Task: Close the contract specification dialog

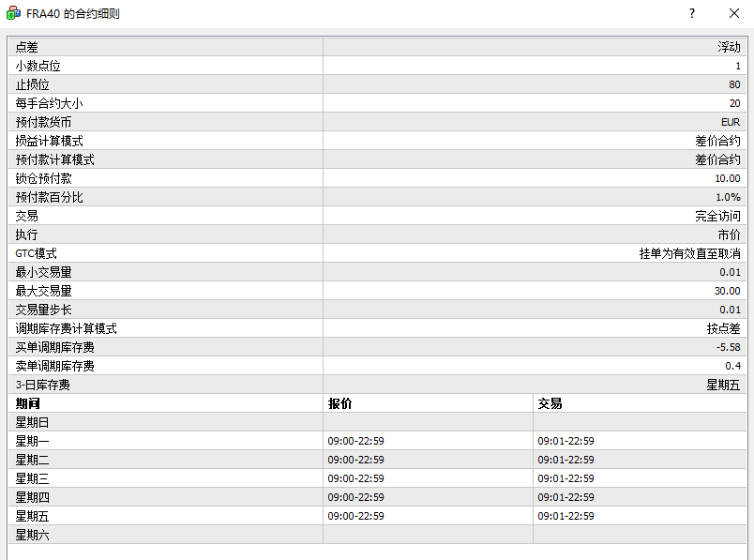Action: coord(734,13)
